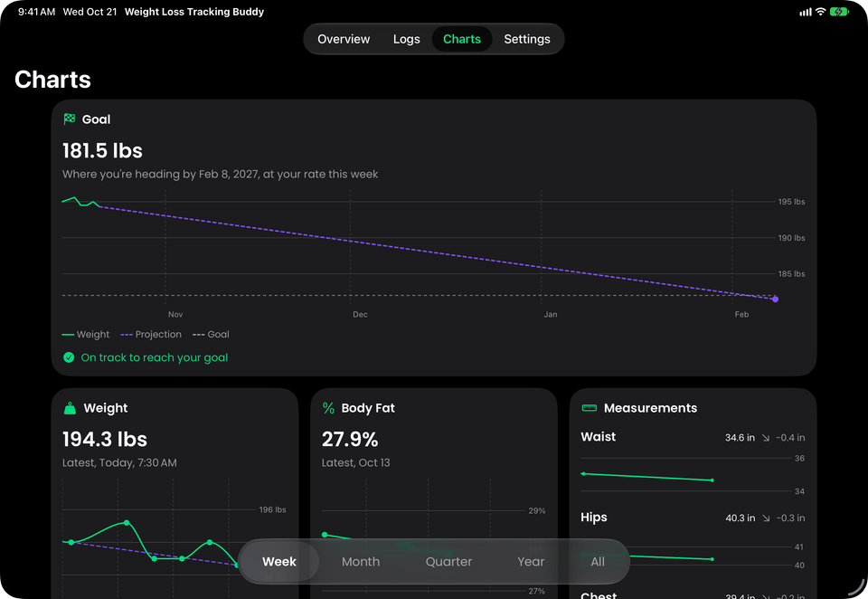This screenshot has width=868, height=599.
Task: Click the Hips chart end data point
Action: tap(712, 559)
